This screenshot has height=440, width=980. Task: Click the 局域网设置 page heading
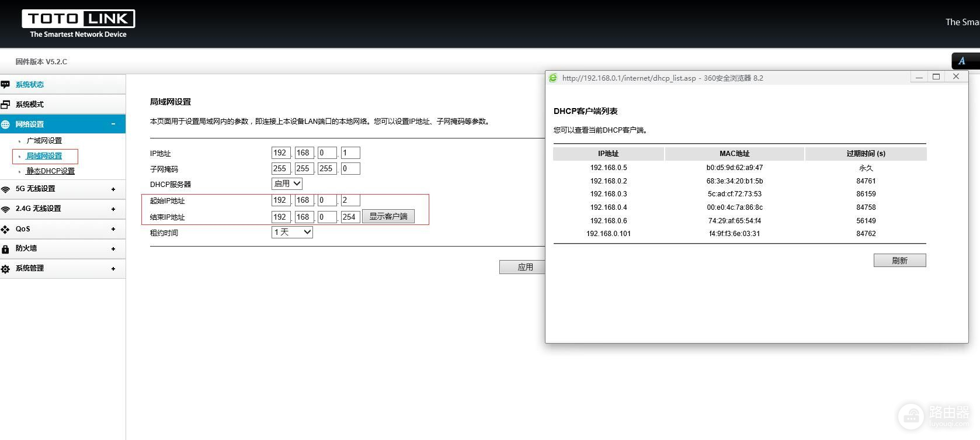click(x=171, y=102)
